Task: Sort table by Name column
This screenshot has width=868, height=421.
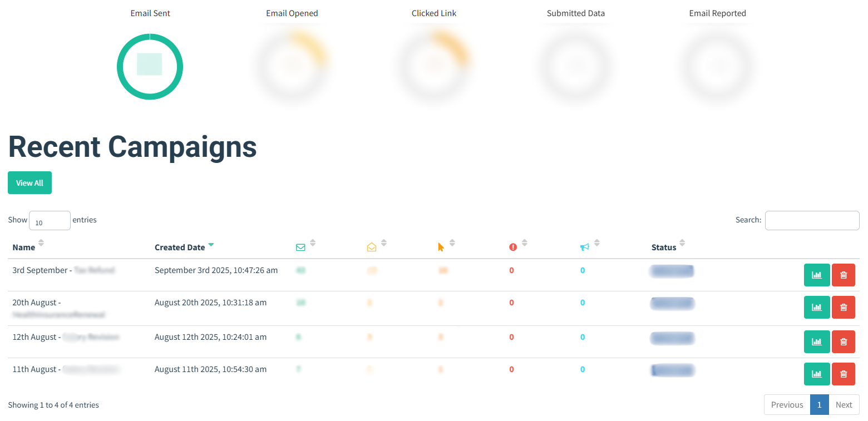Action: tap(24, 247)
